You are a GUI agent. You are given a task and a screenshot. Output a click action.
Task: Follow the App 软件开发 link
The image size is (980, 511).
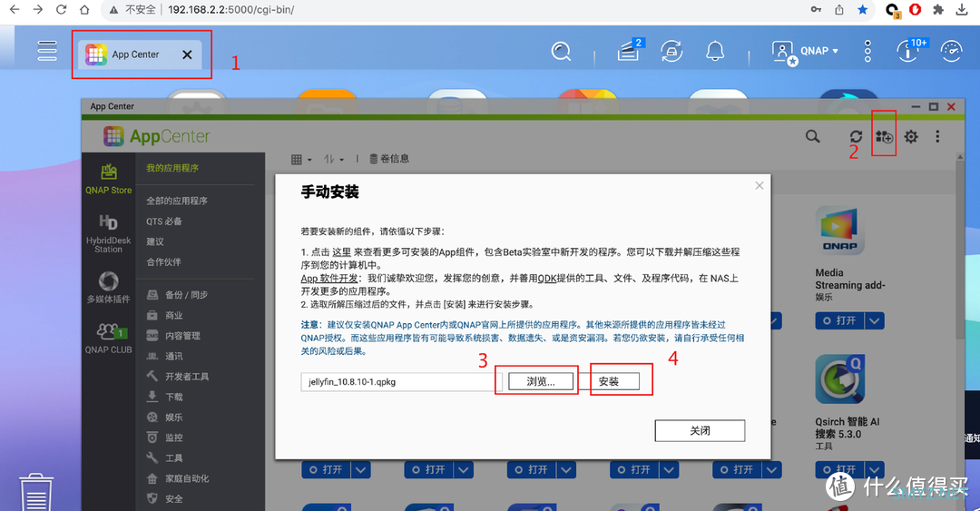(x=329, y=279)
